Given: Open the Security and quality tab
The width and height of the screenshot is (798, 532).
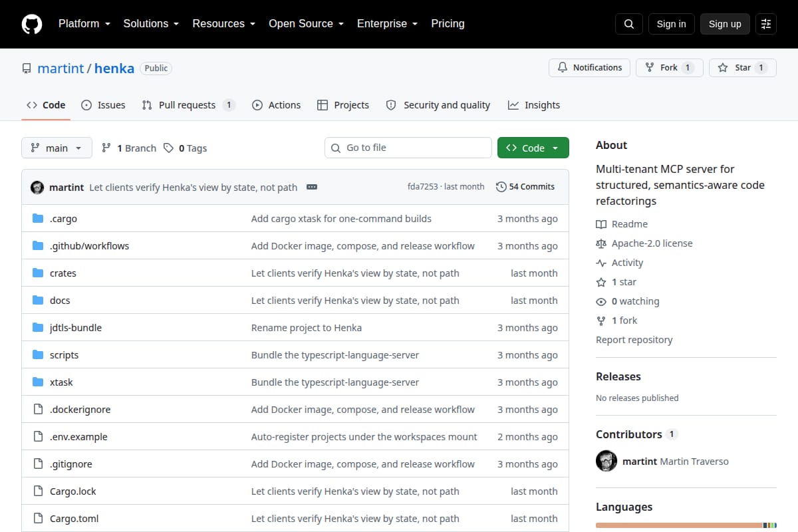Looking at the screenshot, I should coord(438,105).
